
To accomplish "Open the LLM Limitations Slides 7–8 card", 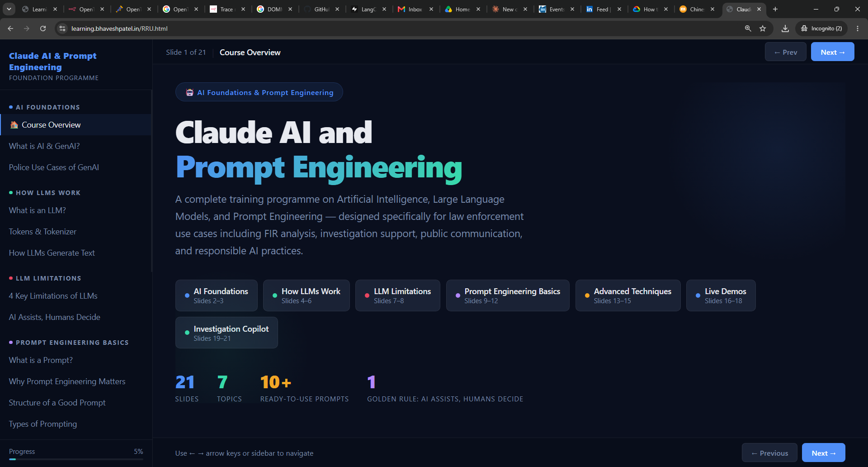I will [398, 295].
